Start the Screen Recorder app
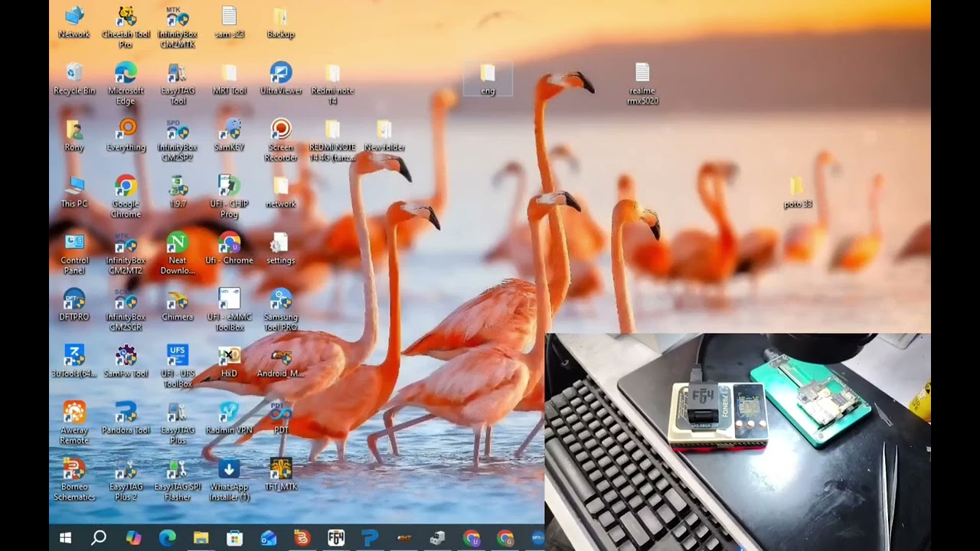Image resolution: width=980 pixels, height=551 pixels. tap(280, 140)
